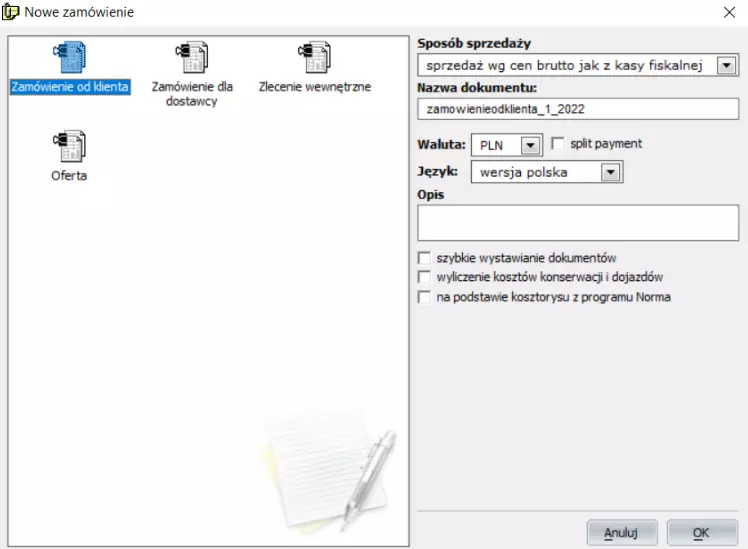748x549 pixels.
Task: Click the Zamówienie od klienta label text
Action: [x=70, y=87]
